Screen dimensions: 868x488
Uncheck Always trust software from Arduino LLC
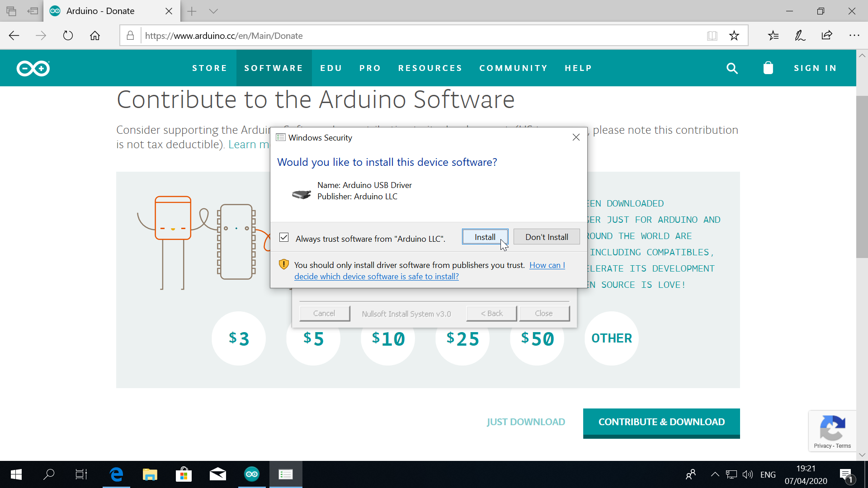click(284, 237)
